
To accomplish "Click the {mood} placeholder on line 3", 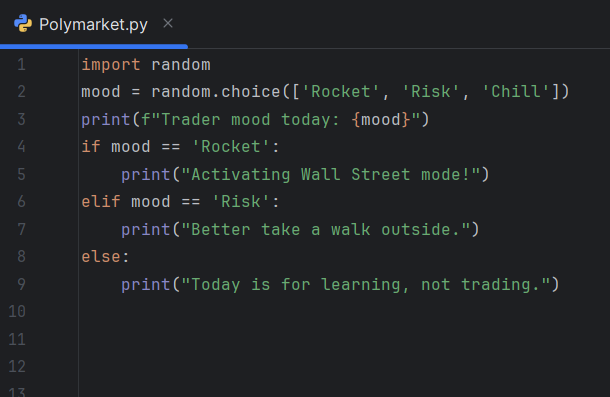I will (381, 119).
